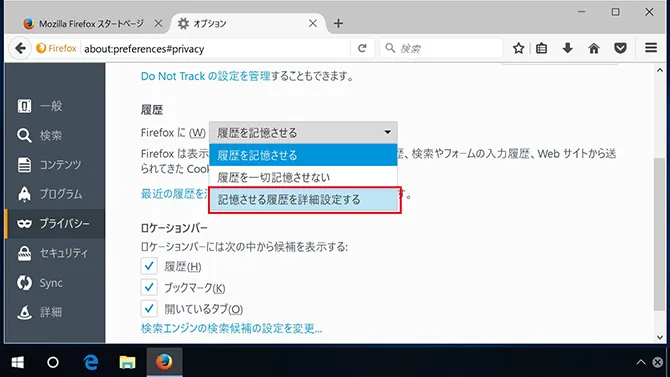Launch Microsoft Edge from taskbar
This screenshot has height=377, width=670.
[x=91, y=362]
